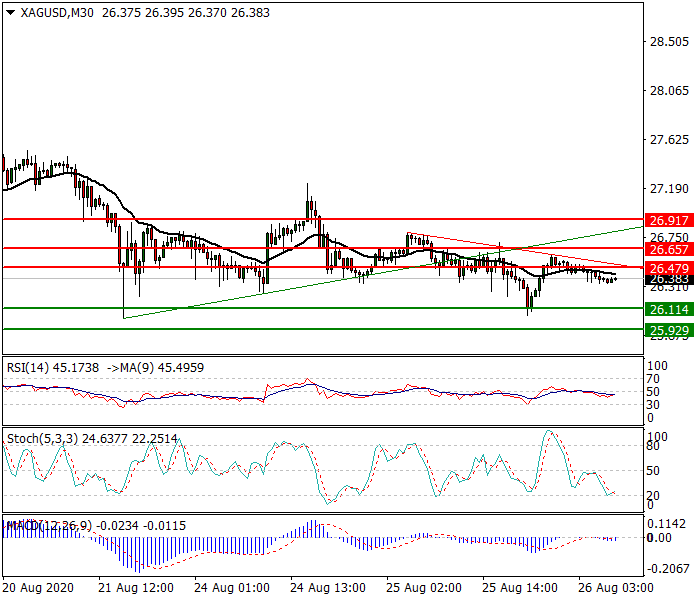700x600 pixels.
Task: Select the 26.479 red price label
Action: point(669,268)
